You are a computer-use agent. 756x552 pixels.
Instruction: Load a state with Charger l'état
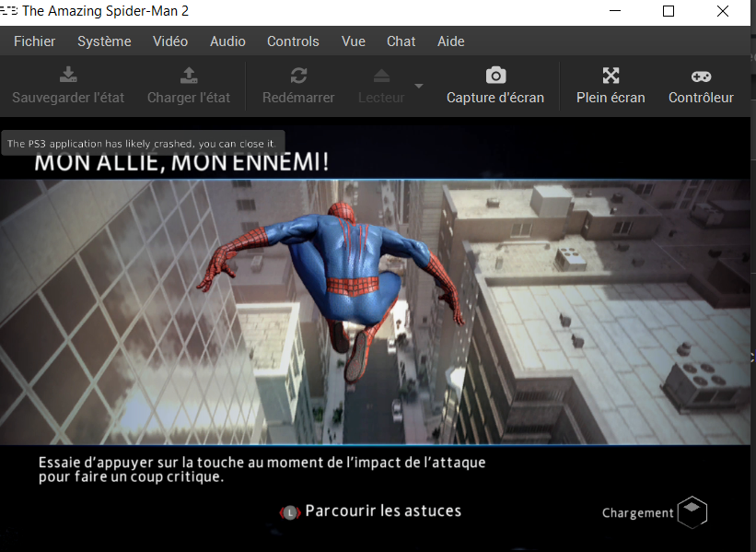(x=189, y=76)
